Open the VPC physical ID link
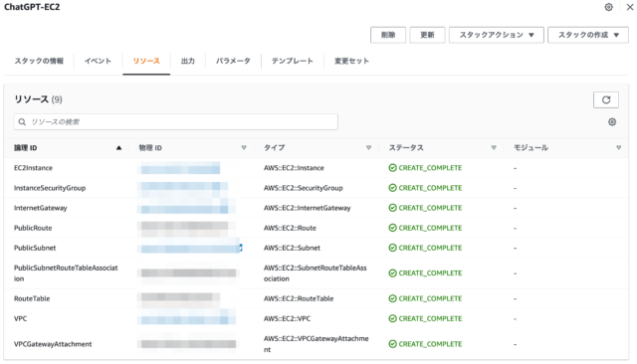Viewport: 637px width, 364px height. click(187, 318)
